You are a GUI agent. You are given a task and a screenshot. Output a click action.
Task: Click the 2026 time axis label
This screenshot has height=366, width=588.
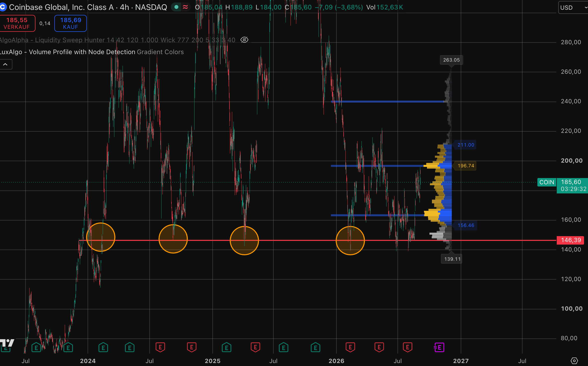(336, 361)
